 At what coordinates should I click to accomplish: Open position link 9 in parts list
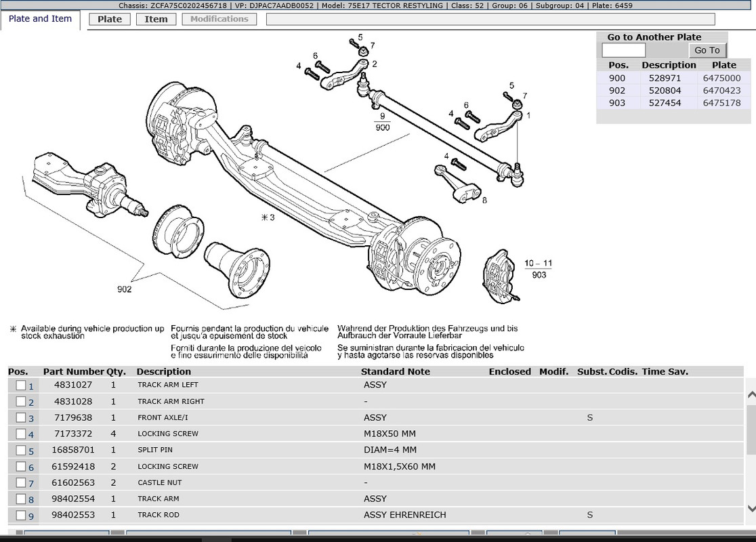[x=31, y=517]
